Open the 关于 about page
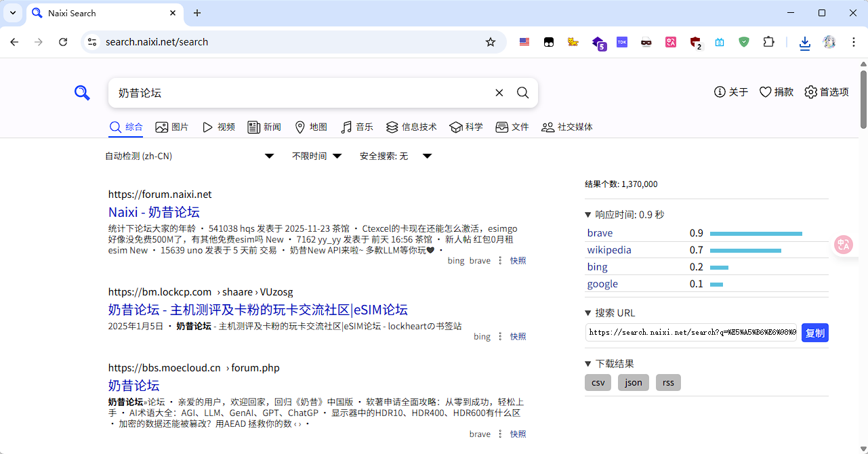The height and width of the screenshot is (454, 868). (x=731, y=92)
